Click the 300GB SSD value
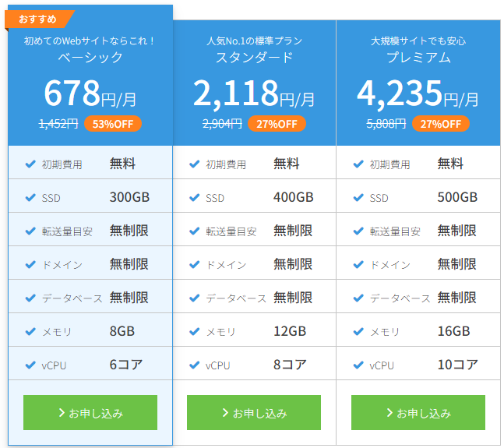Image resolution: width=504 pixels, height=448 pixels. (x=129, y=197)
